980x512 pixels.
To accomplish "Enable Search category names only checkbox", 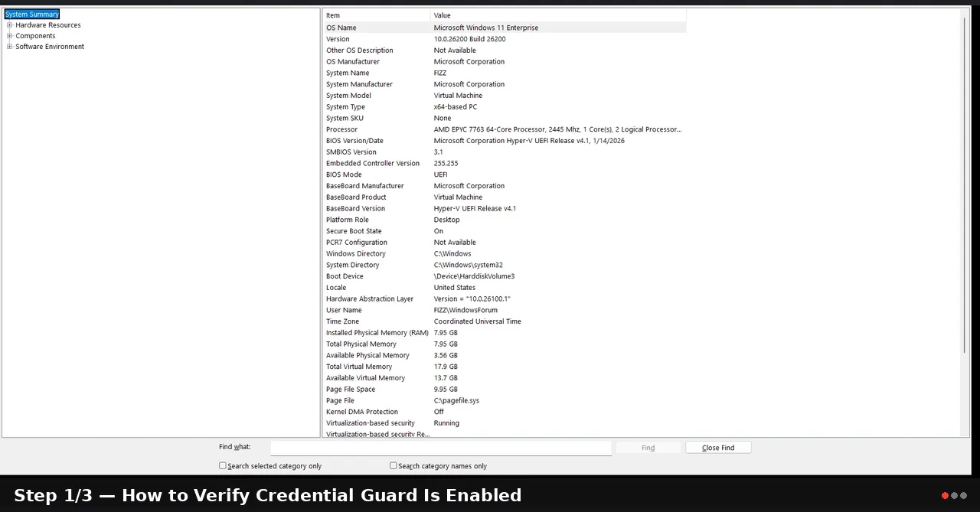I will [x=394, y=465].
